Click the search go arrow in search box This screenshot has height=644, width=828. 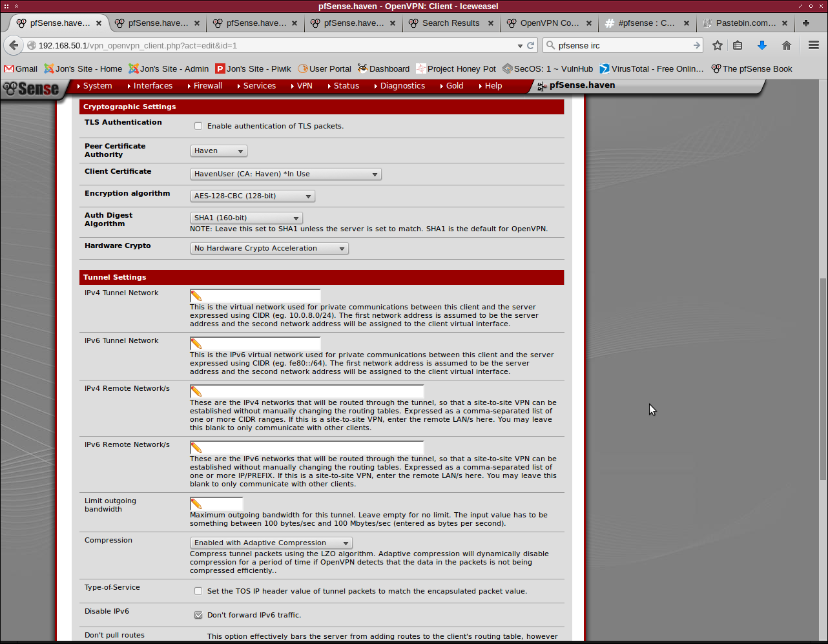point(697,45)
